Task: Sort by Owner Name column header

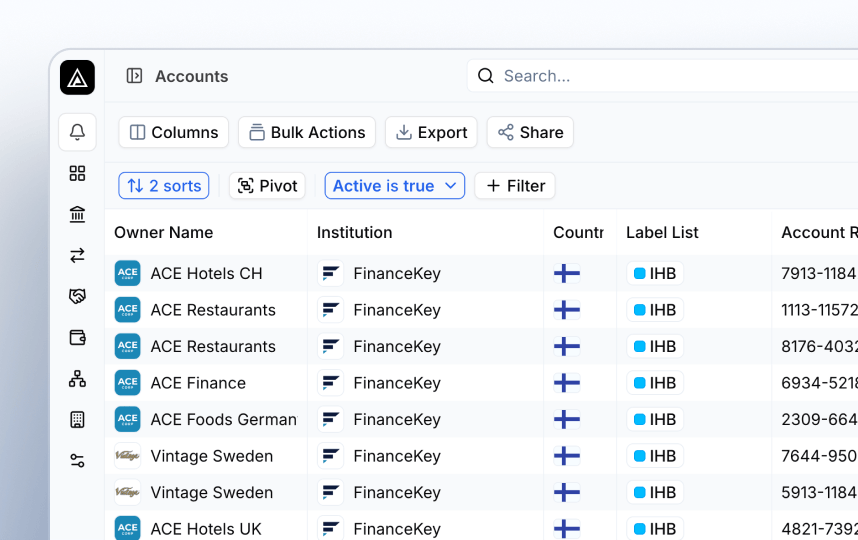Action: pyautogui.click(x=164, y=233)
